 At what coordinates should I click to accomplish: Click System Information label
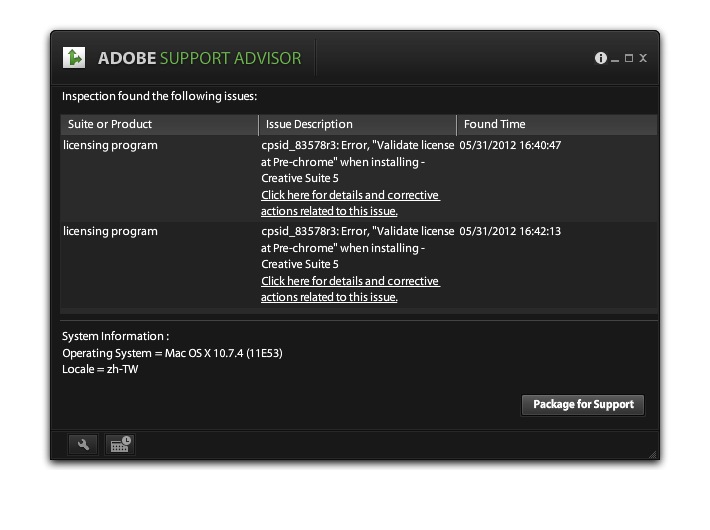coord(115,336)
